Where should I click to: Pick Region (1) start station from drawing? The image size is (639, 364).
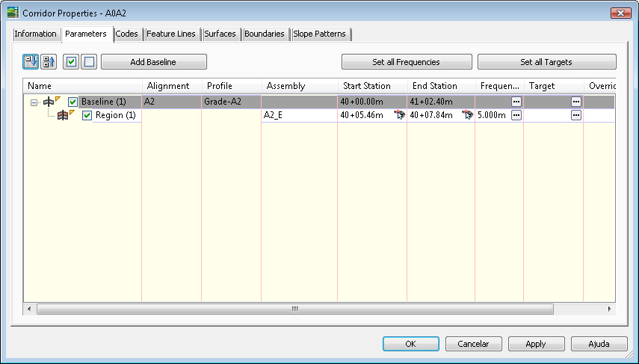(400, 115)
